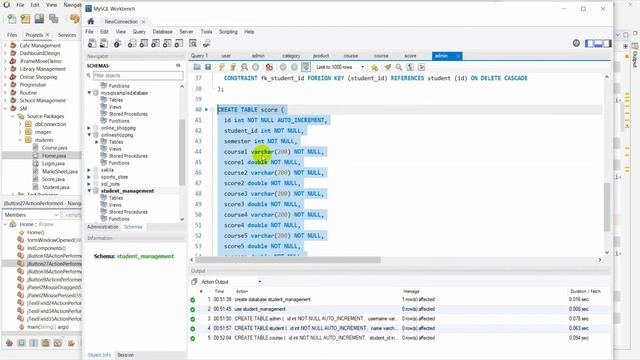Switch to the Query 1 tab

click(200, 56)
